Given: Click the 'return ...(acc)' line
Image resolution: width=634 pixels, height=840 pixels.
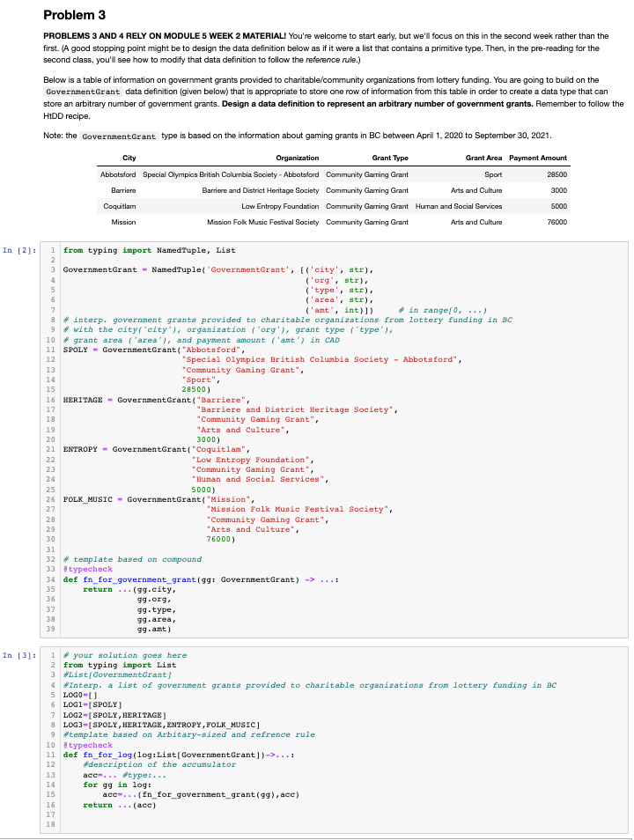Looking at the screenshot, I should (x=120, y=805).
